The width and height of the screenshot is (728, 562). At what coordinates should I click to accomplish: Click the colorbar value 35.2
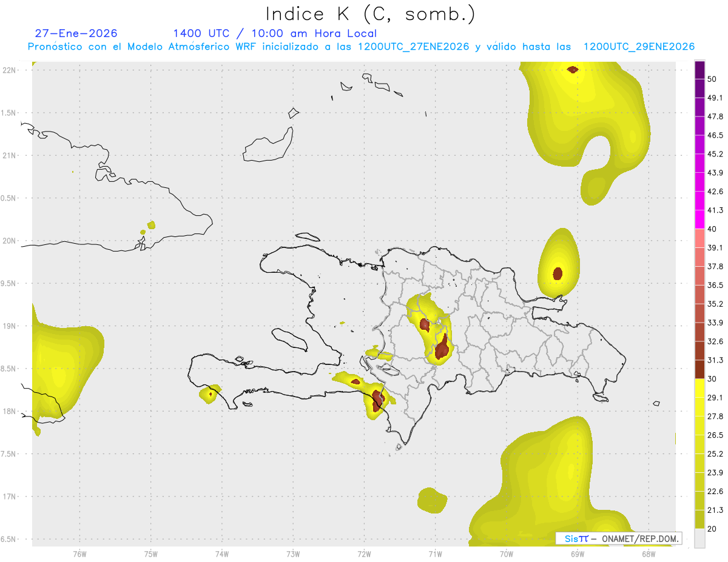click(715, 304)
